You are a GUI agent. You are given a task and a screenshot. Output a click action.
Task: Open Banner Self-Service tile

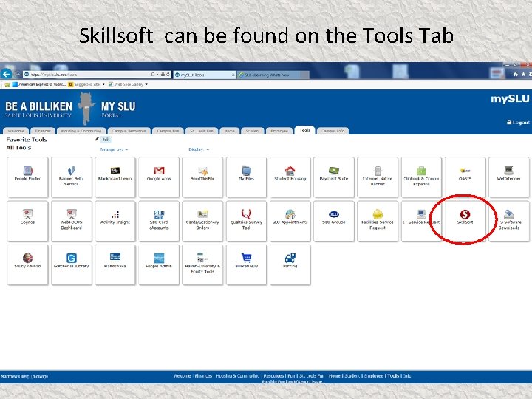pos(71,177)
